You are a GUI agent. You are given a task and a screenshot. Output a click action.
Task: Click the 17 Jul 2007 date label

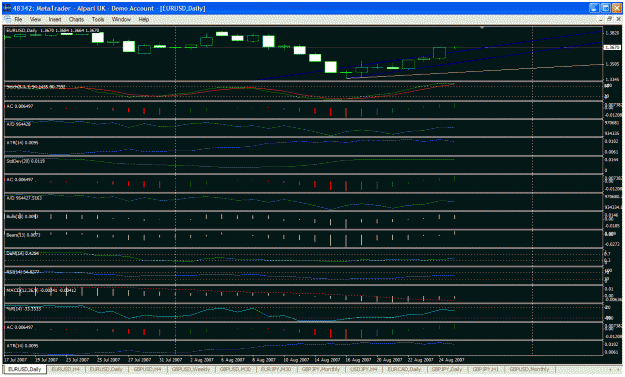point(16,359)
